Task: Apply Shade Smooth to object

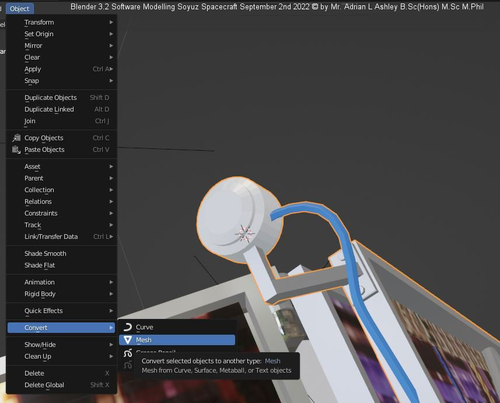Action: (x=61, y=254)
